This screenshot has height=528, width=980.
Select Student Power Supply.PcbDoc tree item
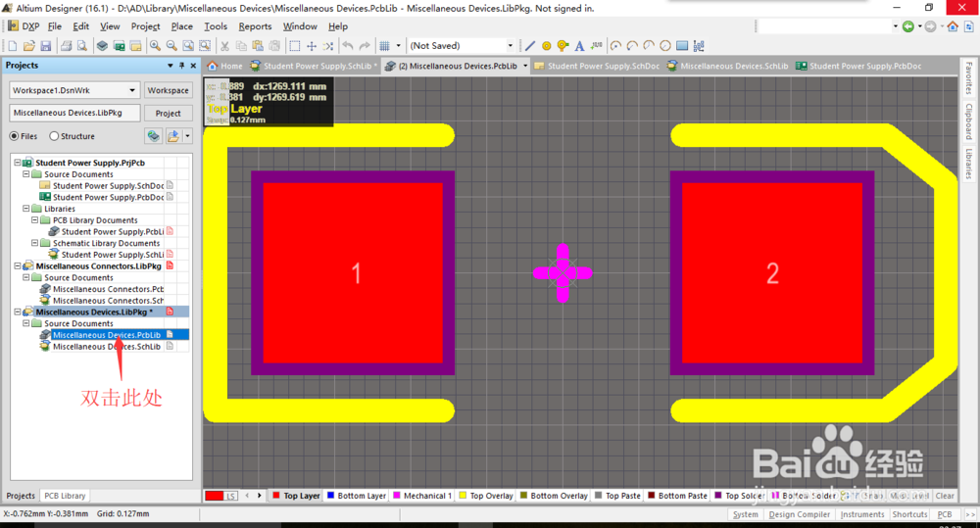coord(108,197)
